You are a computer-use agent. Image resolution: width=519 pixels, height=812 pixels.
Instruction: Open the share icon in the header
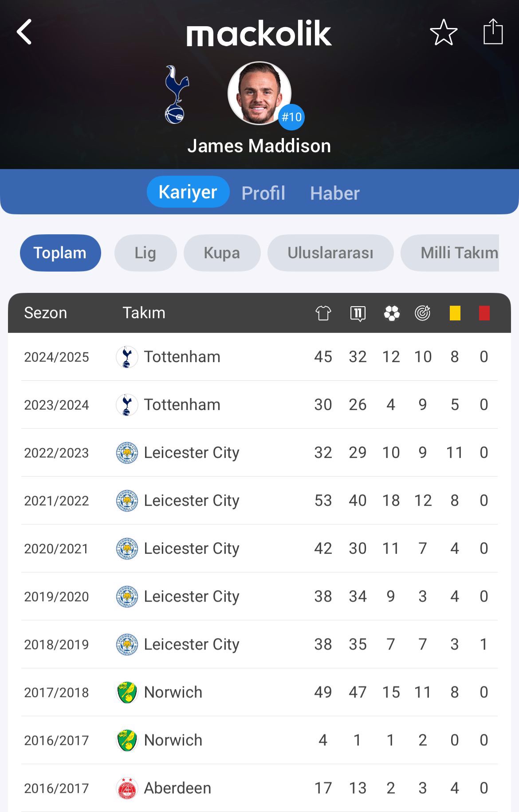493,31
